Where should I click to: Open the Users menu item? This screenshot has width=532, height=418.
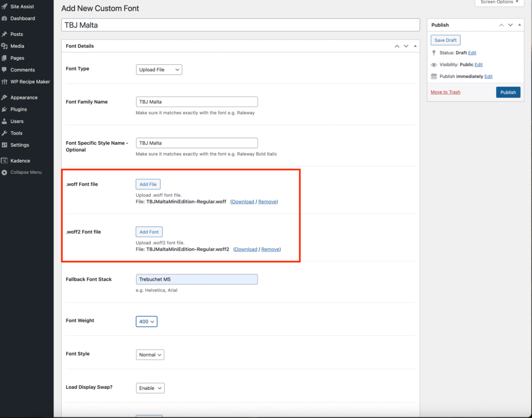(x=17, y=122)
